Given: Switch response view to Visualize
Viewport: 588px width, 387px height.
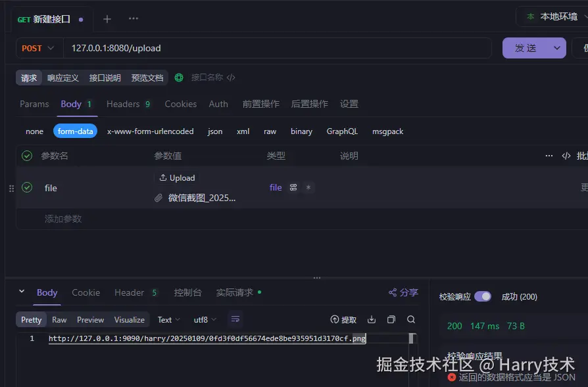Looking at the screenshot, I should click(x=130, y=319).
